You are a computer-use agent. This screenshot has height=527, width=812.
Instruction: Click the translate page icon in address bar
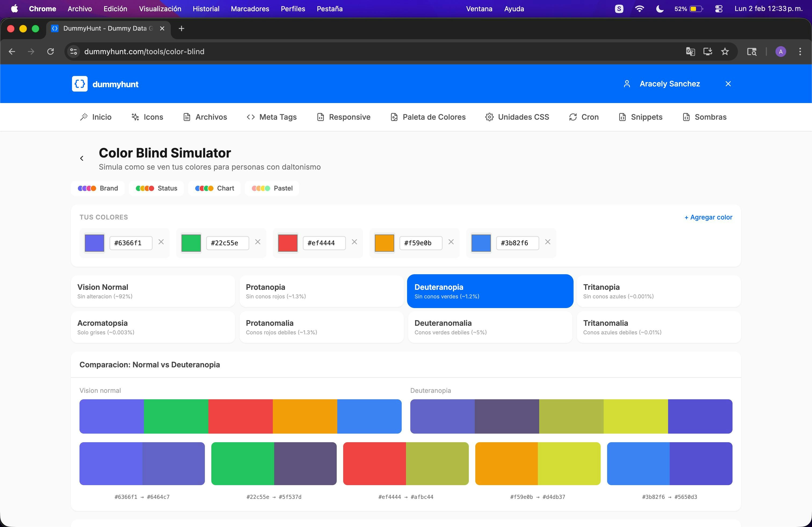click(690, 52)
